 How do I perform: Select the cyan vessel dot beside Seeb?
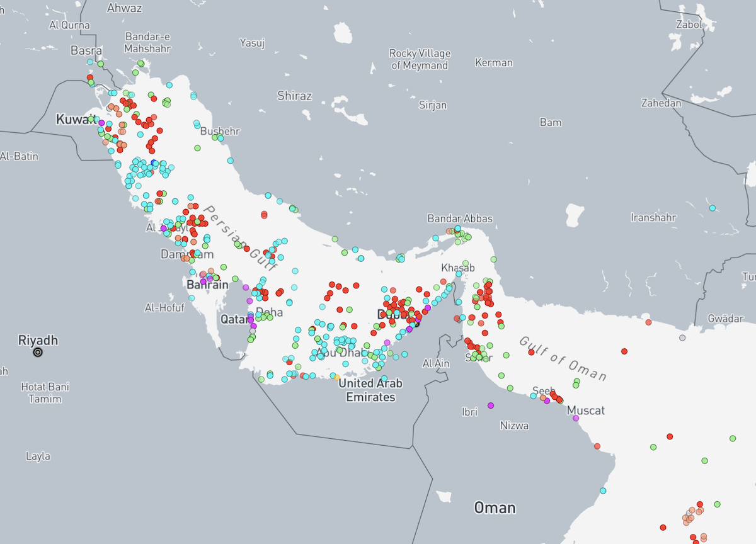[534, 396]
